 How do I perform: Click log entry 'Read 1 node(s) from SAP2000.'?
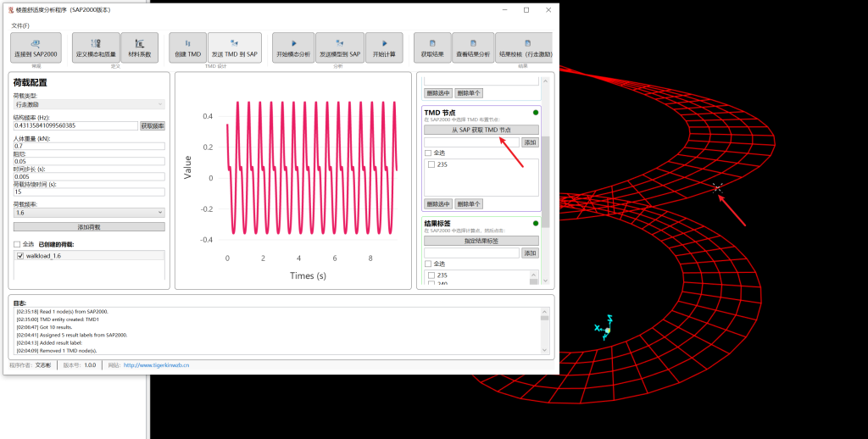tap(62, 312)
